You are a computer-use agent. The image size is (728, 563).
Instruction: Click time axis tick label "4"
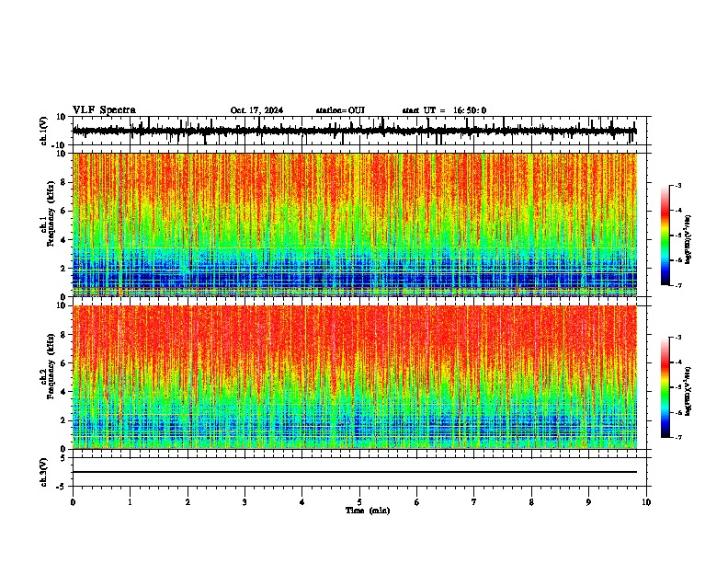[x=302, y=502]
